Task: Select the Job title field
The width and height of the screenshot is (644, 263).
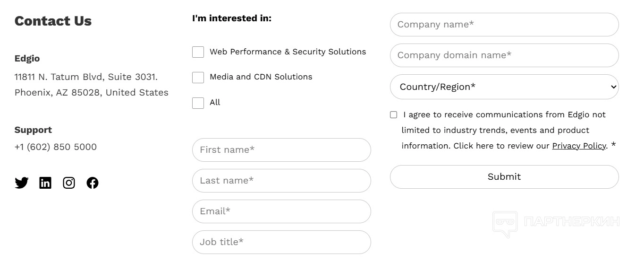Action: [x=281, y=242]
